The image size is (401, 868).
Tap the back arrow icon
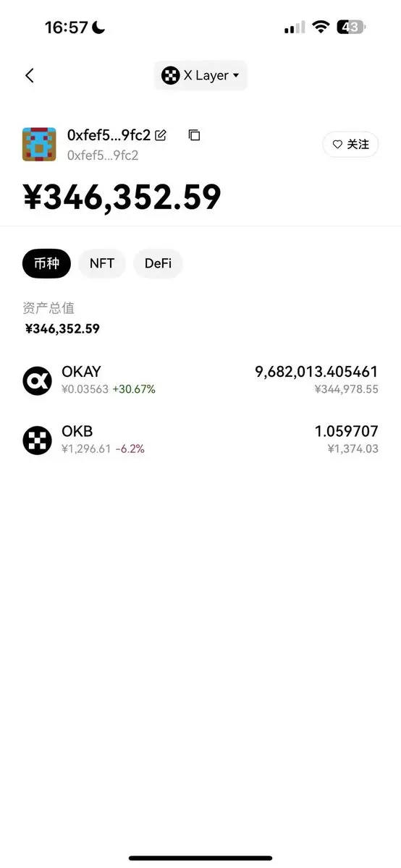(30, 75)
